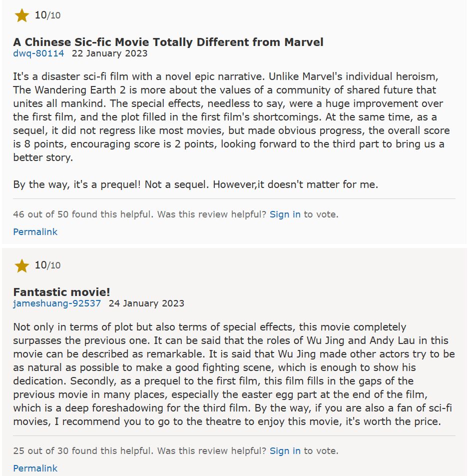
Task: Click Sign in under the Fantastic movie review
Action: coord(285,451)
